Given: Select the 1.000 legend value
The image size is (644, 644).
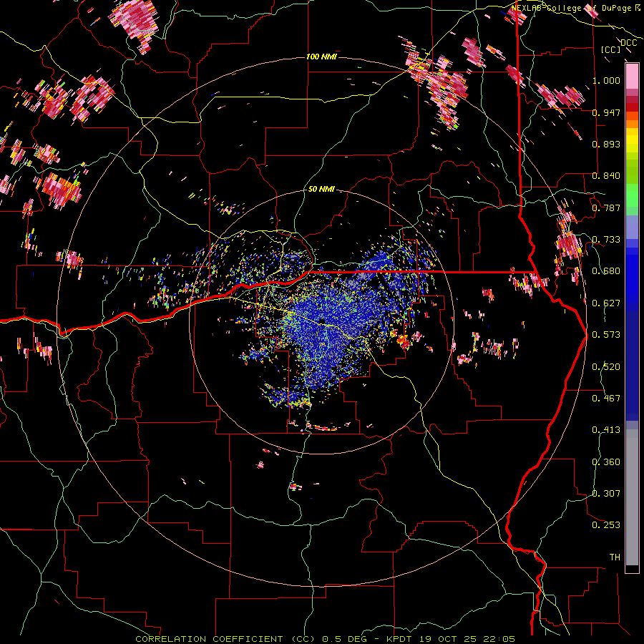Looking at the screenshot, I should pyautogui.click(x=606, y=80).
